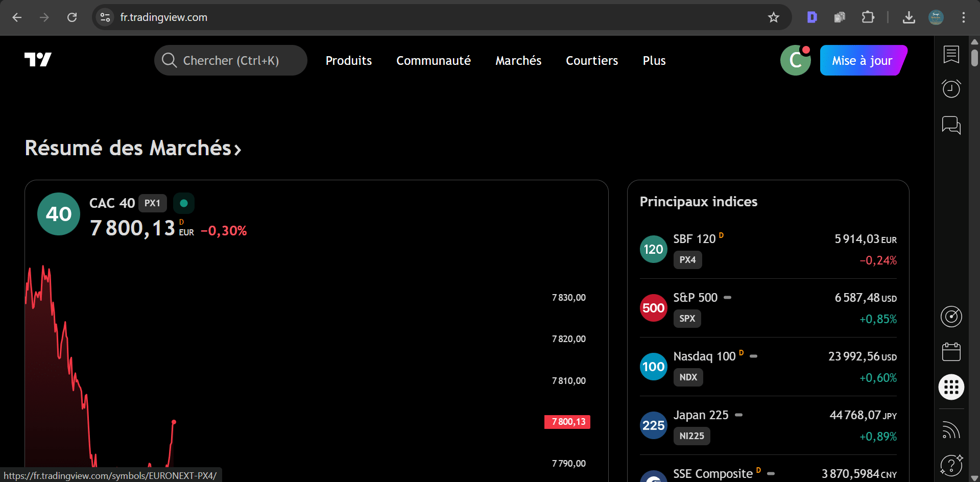Click the apps grid icon
This screenshot has height=482, width=980.
click(x=951, y=387)
